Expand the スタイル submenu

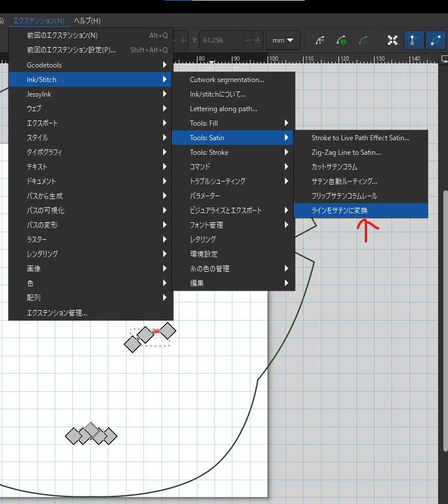91,137
